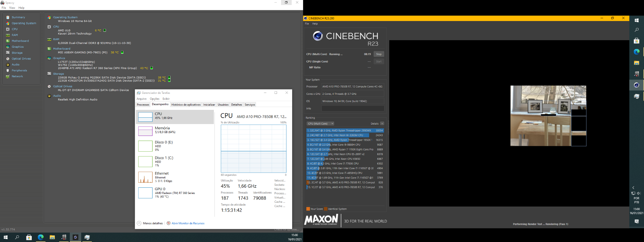The width and height of the screenshot is (644, 242).
Task: Click the CPU temperature indicator beside 6 °C
Action: pyautogui.click(x=105, y=30)
